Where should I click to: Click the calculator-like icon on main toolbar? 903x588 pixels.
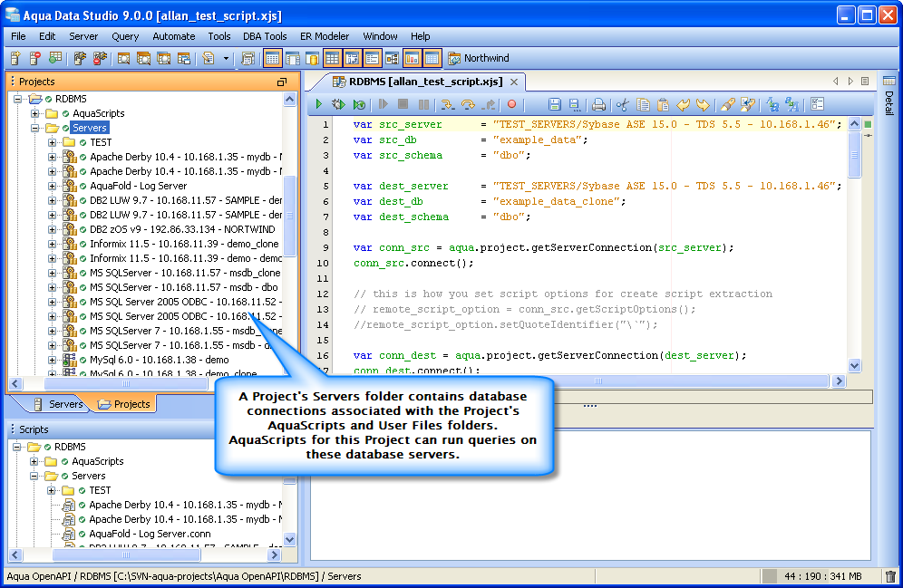coord(248,58)
